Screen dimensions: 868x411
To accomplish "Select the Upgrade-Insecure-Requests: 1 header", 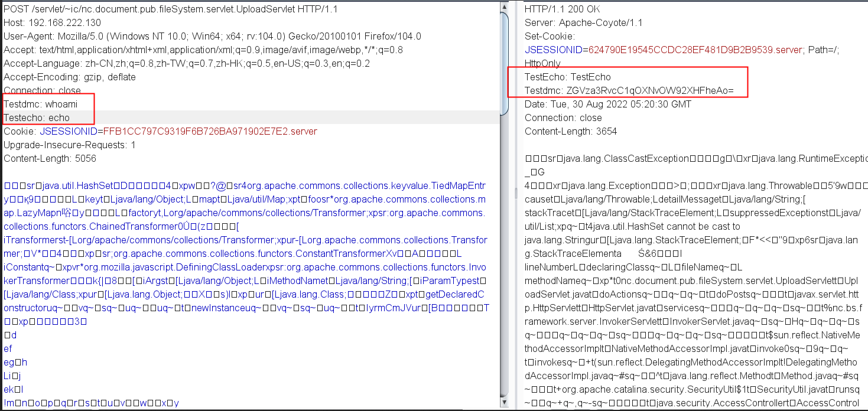I will 70,145.
